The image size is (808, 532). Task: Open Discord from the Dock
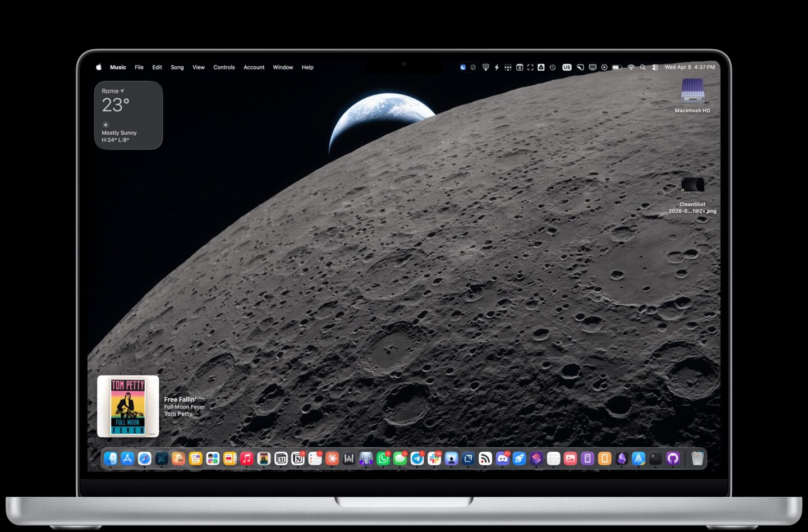tap(503, 458)
